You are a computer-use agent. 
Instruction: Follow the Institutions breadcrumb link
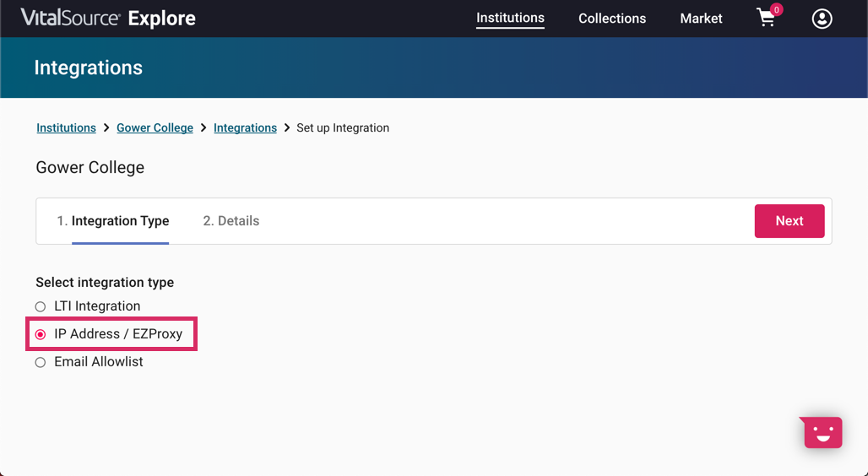click(x=66, y=128)
